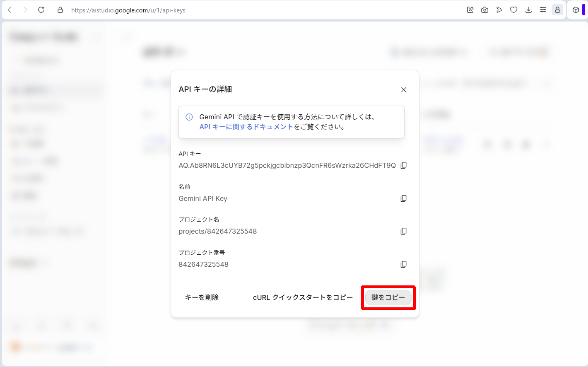The image size is (588, 367).
Task: Open the API key documentation link
Action: [246, 127]
